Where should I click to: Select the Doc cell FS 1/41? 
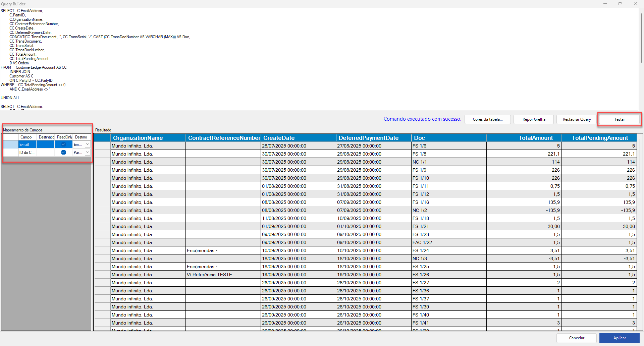449,323
